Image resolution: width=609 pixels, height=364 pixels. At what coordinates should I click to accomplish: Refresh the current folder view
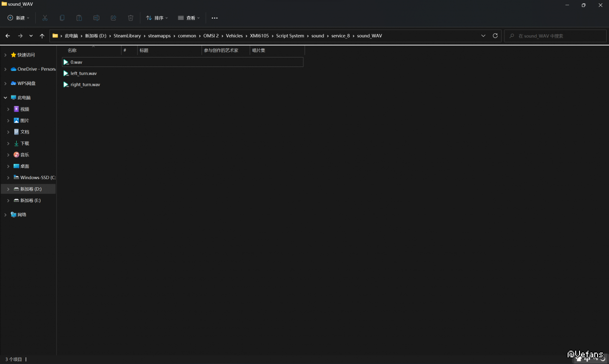(495, 36)
